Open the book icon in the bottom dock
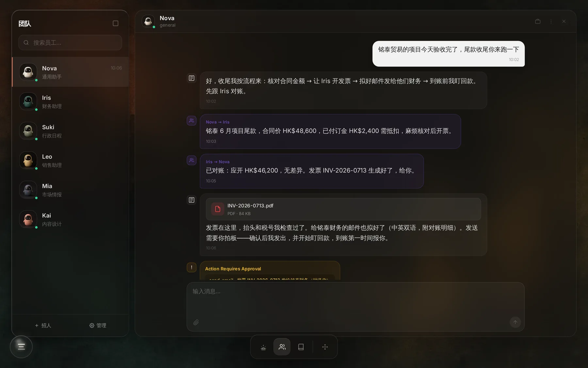588x368 pixels. [x=301, y=347]
